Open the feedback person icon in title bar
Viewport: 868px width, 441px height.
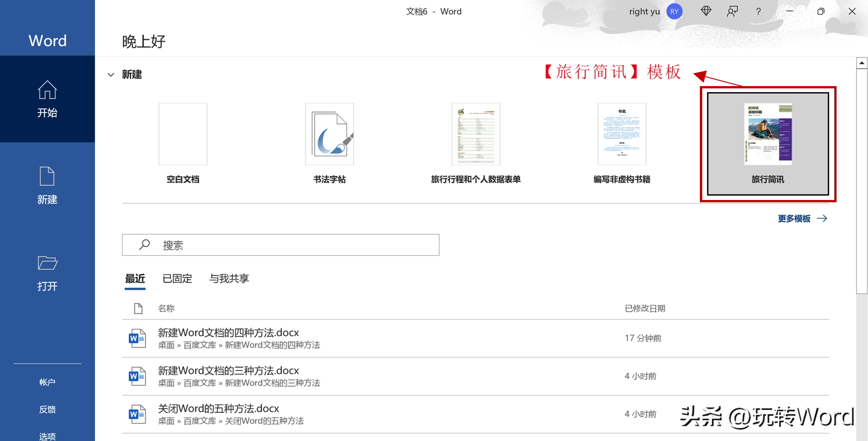coord(732,11)
